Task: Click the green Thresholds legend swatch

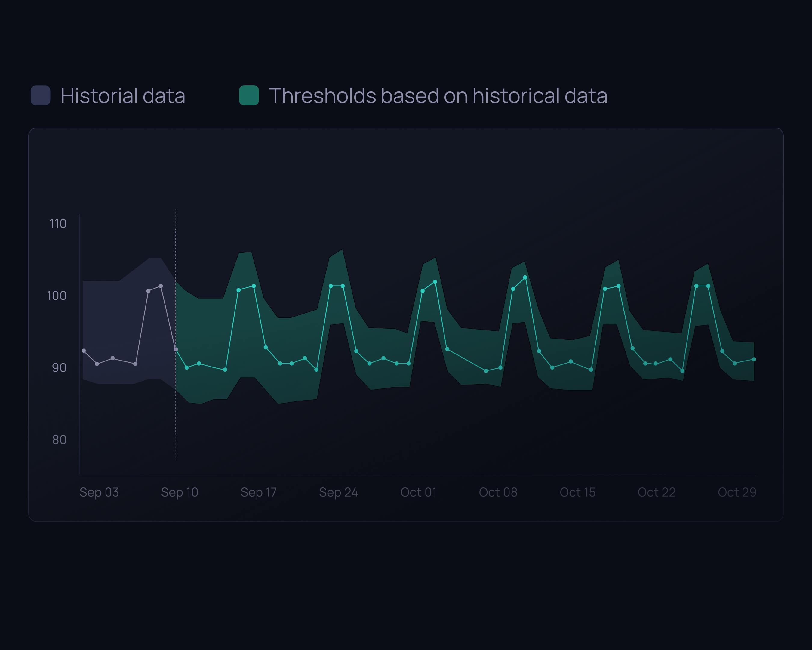Action: tap(249, 95)
